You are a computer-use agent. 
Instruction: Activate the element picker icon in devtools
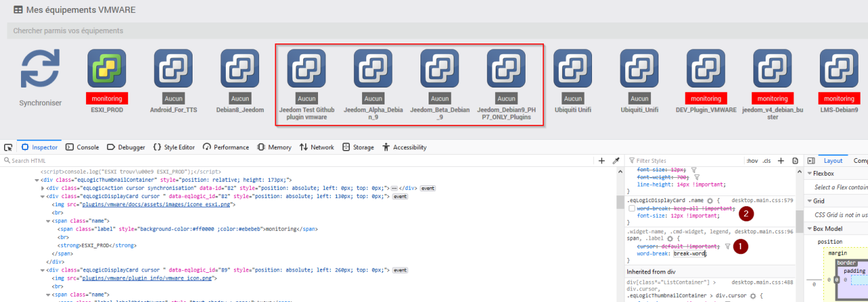click(8, 147)
